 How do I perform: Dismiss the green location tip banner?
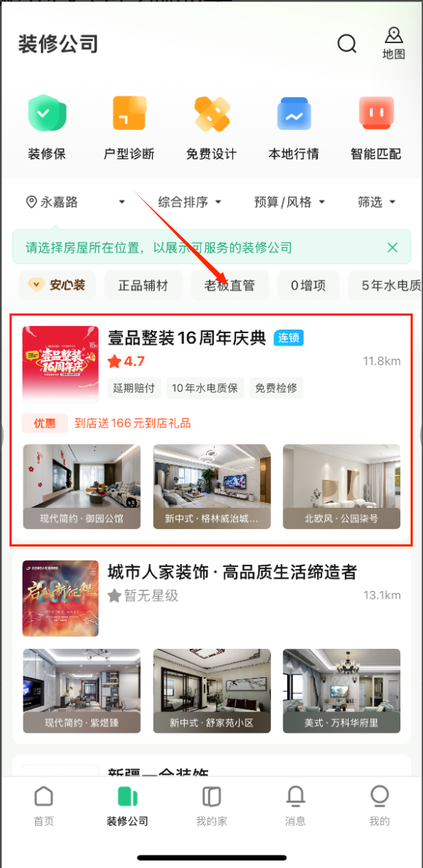(x=392, y=248)
